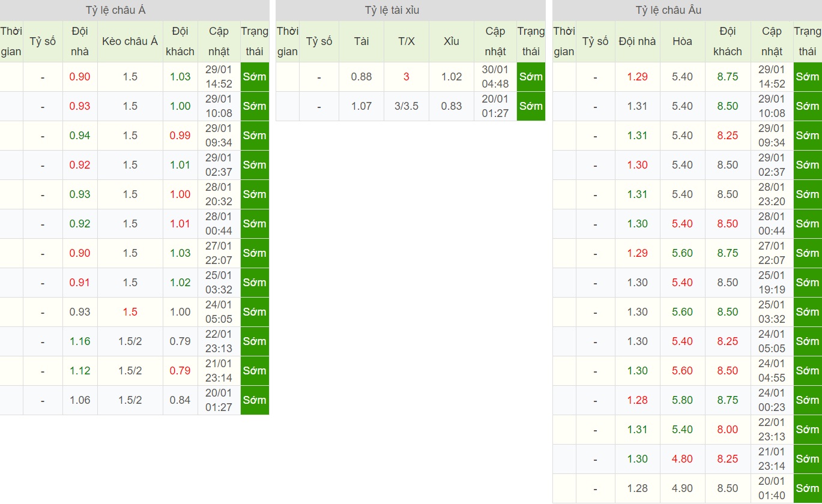The image size is (822, 504).
Task: Click 'Đội nhà' header in Asian odds table
Action: pyautogui.click(x=80, y=41)
